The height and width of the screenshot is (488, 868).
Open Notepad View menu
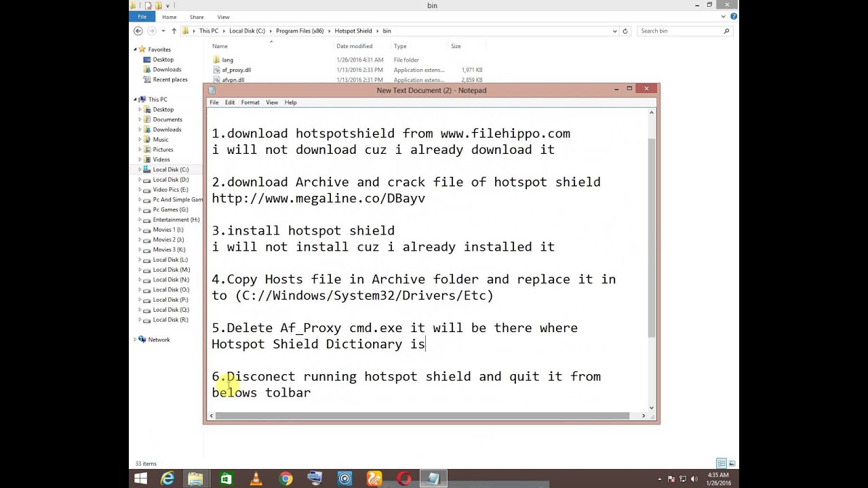(x=272, y=102)
